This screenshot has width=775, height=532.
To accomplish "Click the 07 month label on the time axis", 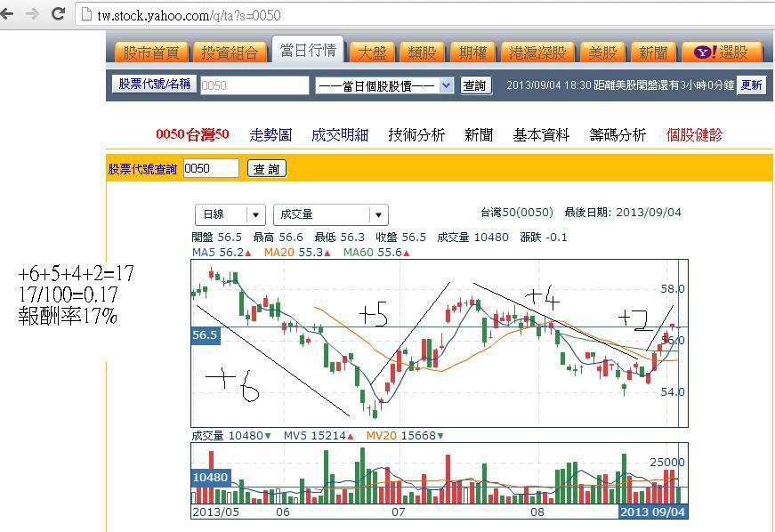I will (x=399, y=512).
